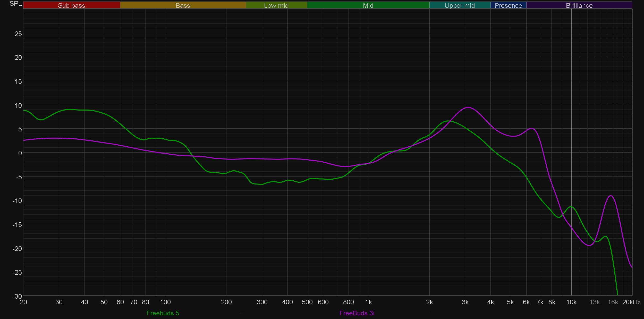
Task: Click the 1k frequency axis label
Action: [x=368, y=302]
